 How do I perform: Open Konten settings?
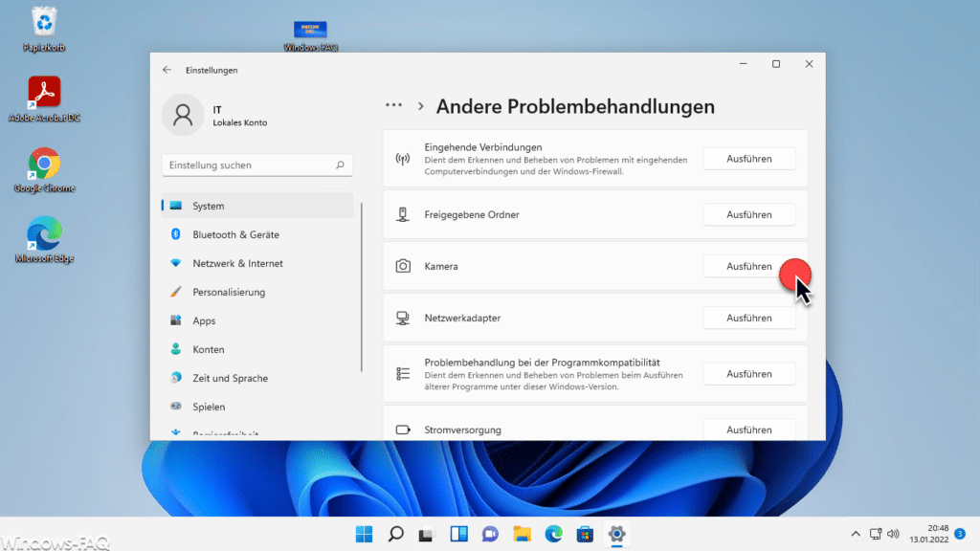pyautogui.click(x=257, y=349)
